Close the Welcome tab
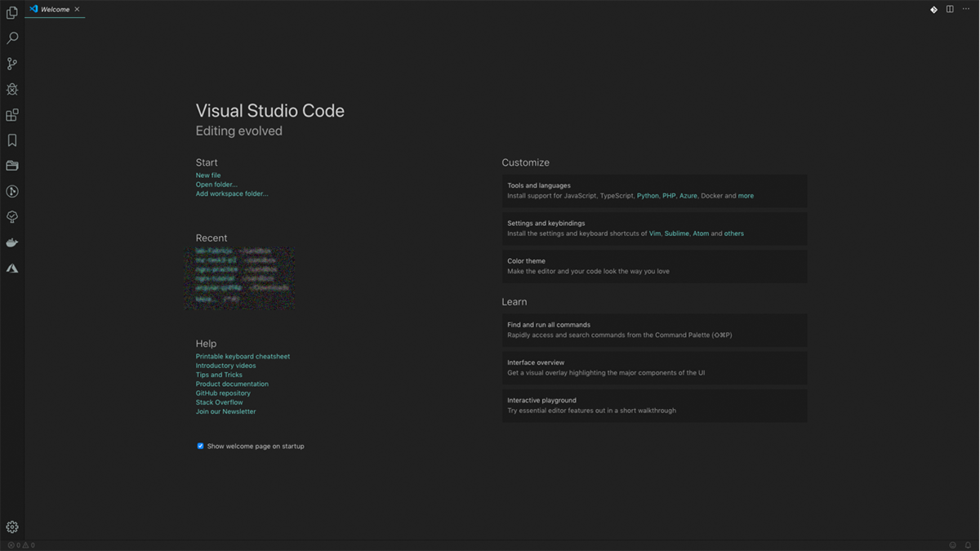This screenshot has height=551, width=980. tap(77, 10)
